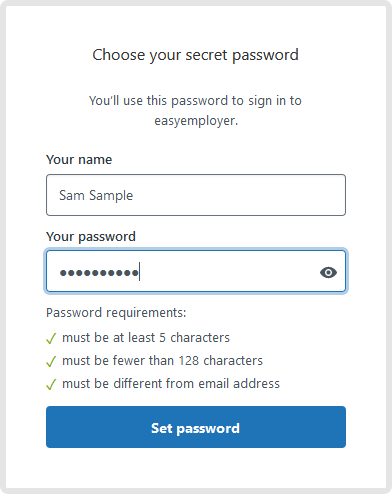392x495 pixels.
Task: Click the 'Password requirements:' heading text
Action: coord(116,313)
